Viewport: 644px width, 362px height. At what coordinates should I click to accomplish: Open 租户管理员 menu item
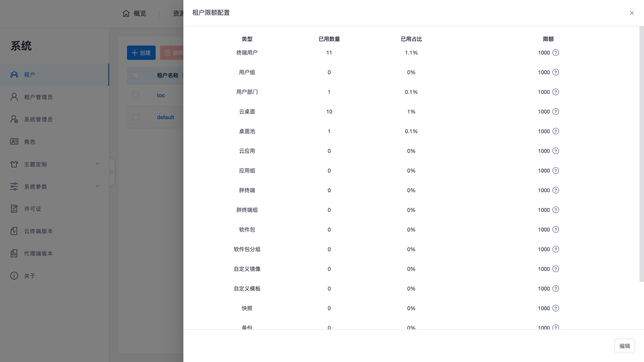click(38, 97)
